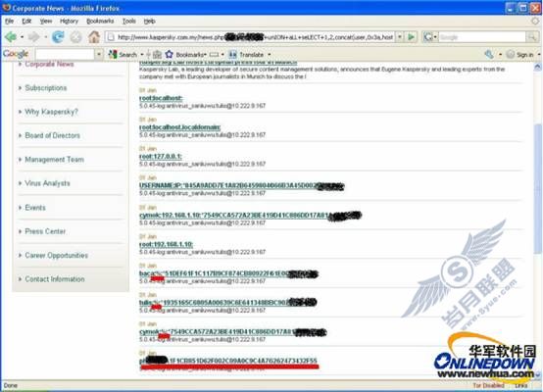Click the Stop loading icon
This screenshot has height=392, width=543.
tap(75, 36)
